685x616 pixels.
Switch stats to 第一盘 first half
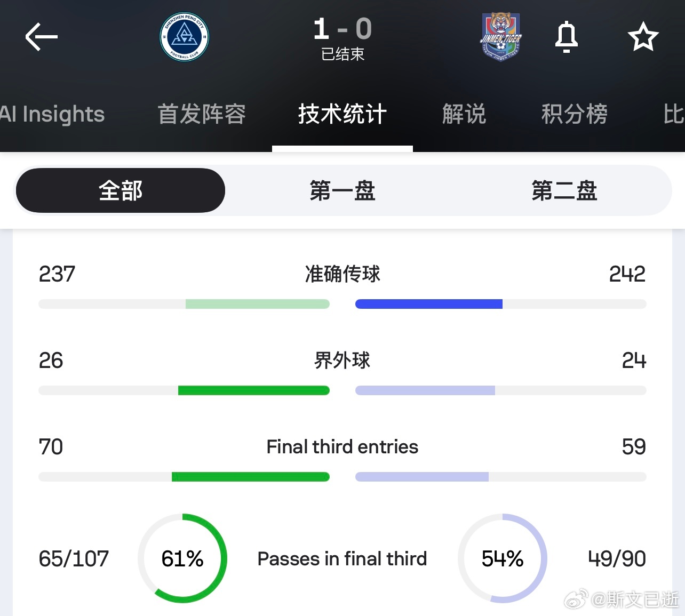tap(342, 190)
